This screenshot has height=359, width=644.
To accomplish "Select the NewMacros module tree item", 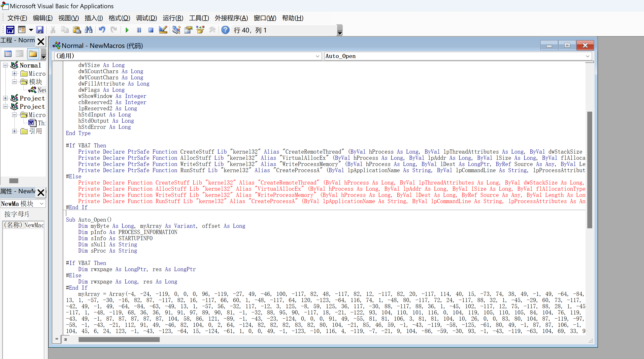I will (38, 90).
